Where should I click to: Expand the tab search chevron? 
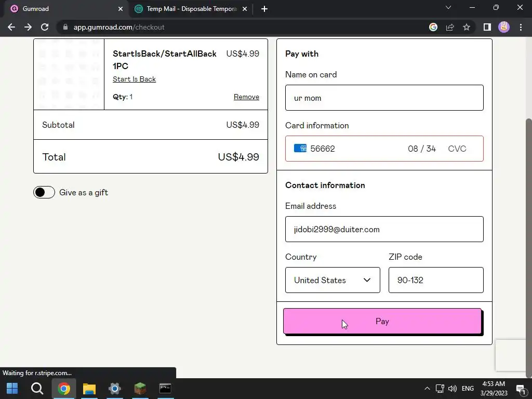click(x=448, y=7)
